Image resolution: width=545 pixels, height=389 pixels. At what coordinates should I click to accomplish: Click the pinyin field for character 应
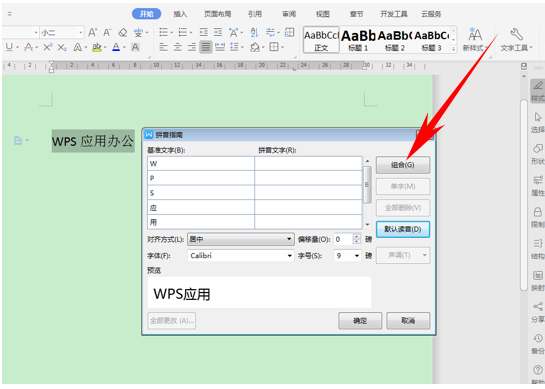308,208
